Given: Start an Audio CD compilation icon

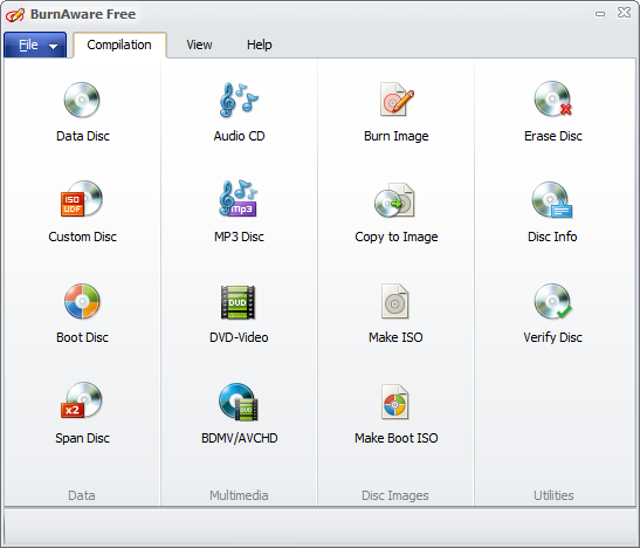Looking at the screenshot, I should coord(239,100).
